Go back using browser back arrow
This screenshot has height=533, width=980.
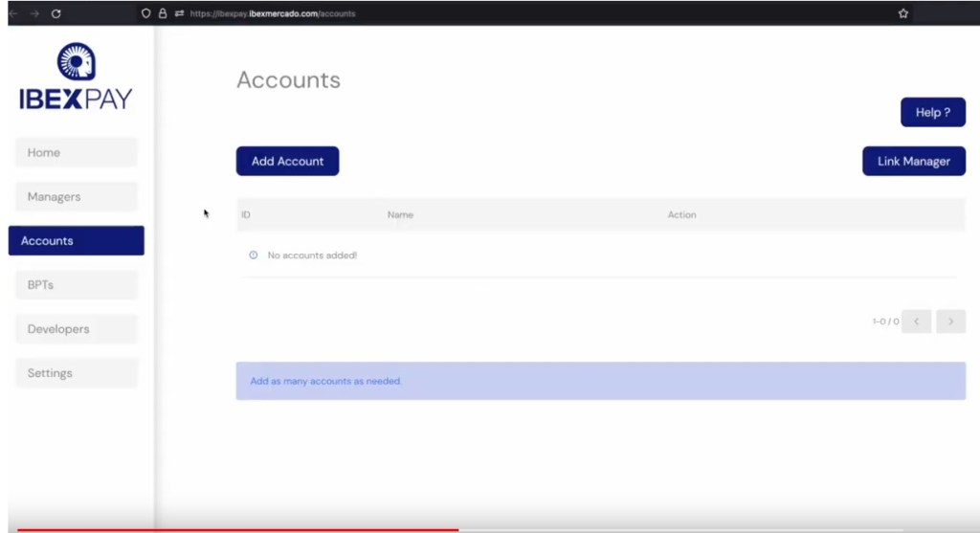[12, 13]
